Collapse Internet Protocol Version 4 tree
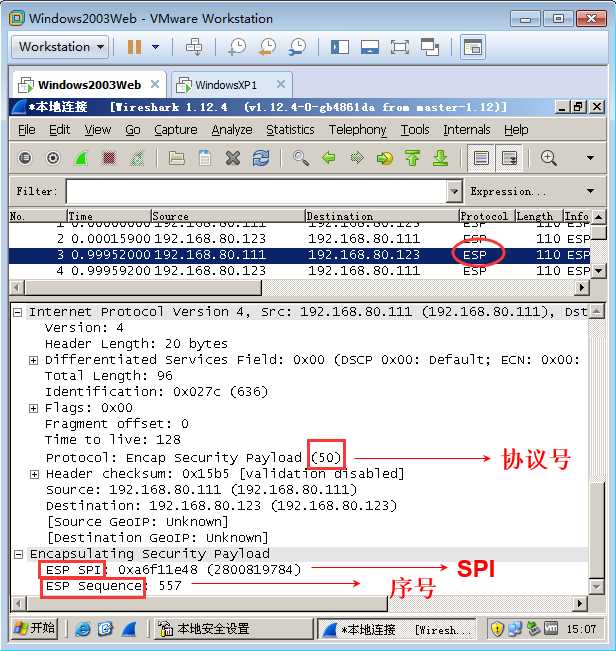This screenshot has height=651, width=616. (x=17, y=312)
